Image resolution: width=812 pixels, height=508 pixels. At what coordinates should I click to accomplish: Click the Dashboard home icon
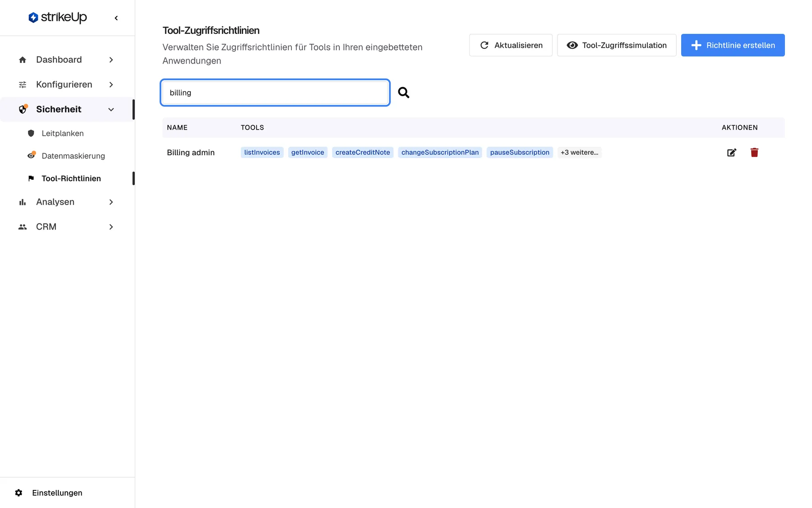tap(23, 60)
